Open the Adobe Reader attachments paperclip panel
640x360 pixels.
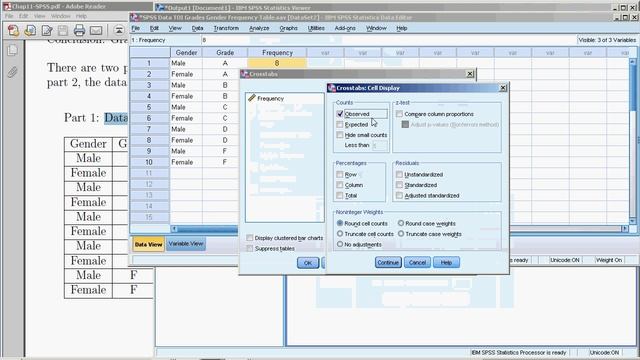12,73
